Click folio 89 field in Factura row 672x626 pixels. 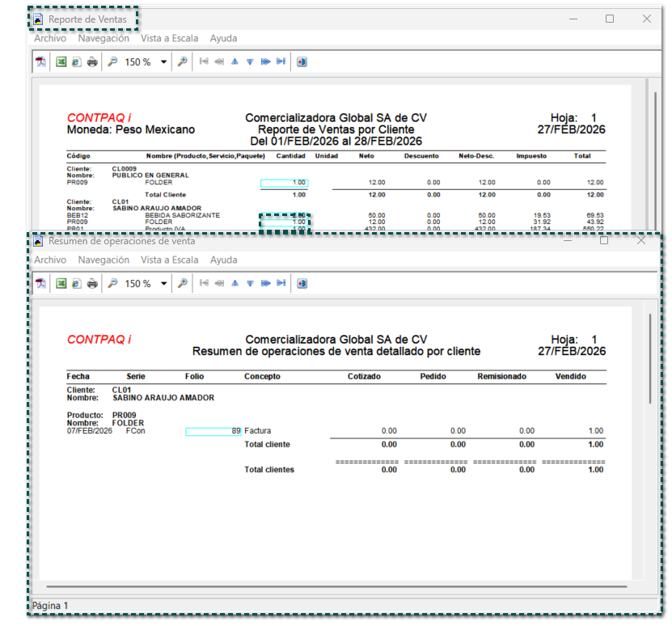pos(213,432)
